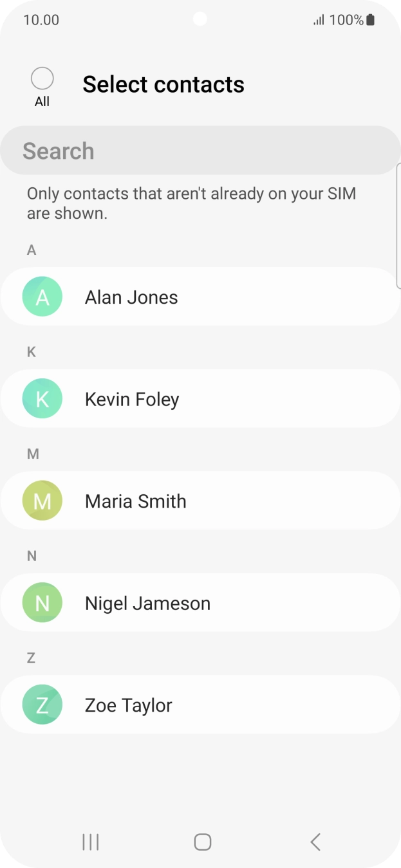
Task: Pick Zoe Taylor from the contact list
Action: coord(129,705)
